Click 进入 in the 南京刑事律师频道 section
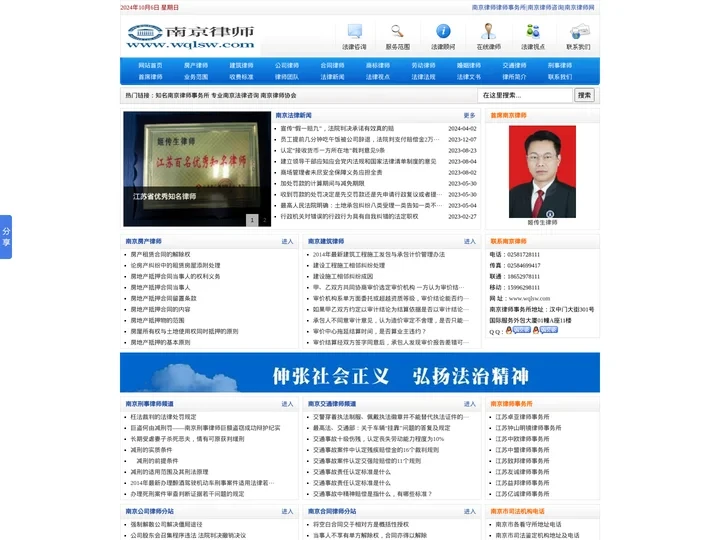 click(287, 404)
